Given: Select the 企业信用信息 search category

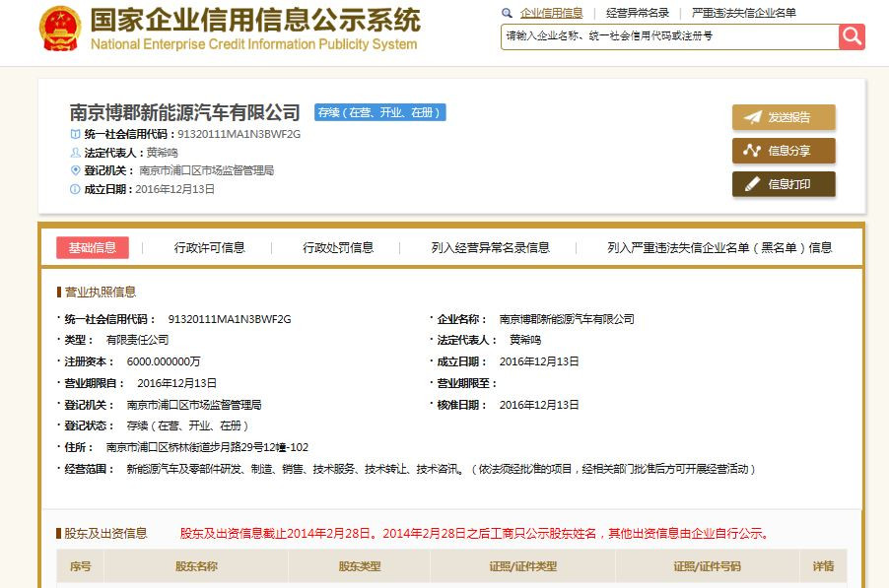Looking at the screenshot, I should click(x=551, y=13).
